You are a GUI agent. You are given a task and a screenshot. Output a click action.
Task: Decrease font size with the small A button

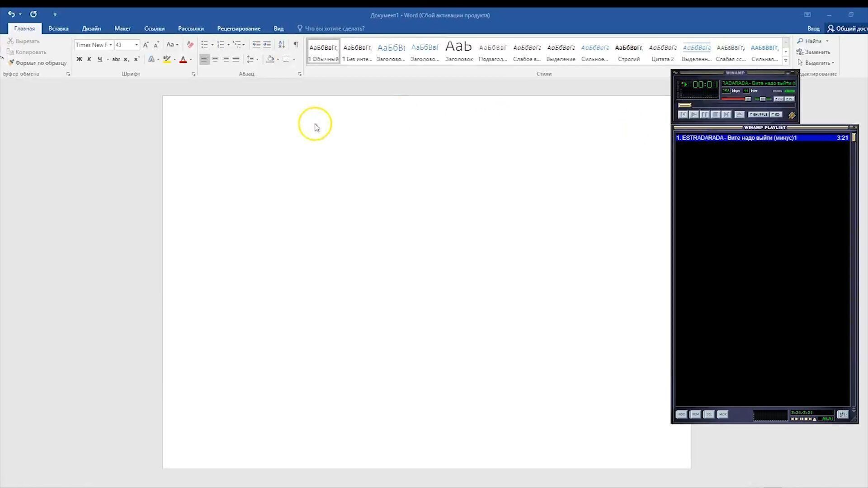pos(156,45)
